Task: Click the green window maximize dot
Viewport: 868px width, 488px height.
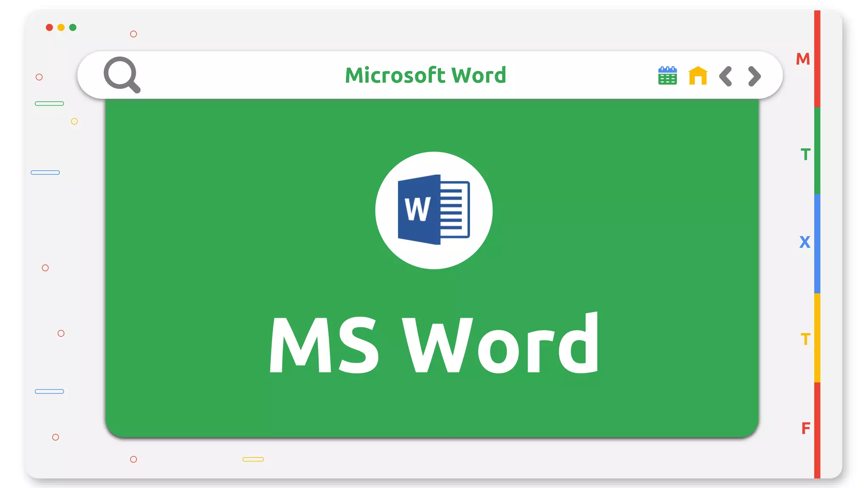Action: 73,28
